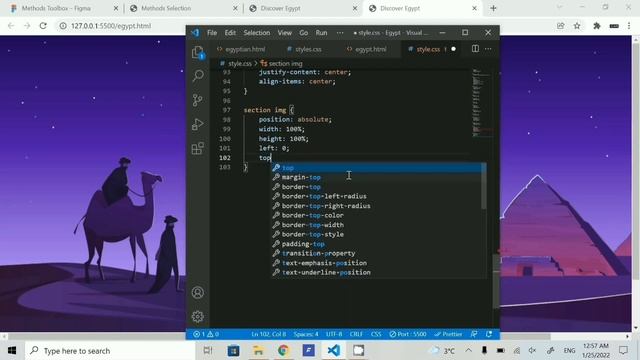Open Visual Studio Code from taskbar
Viewport: 640px width, 360px height.
coord(333,351)
